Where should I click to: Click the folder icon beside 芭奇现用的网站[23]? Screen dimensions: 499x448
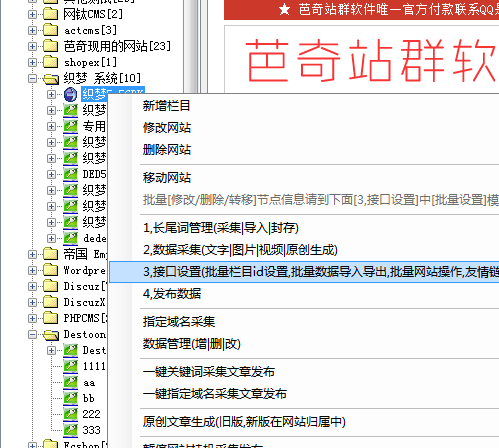(x=51, y=46)
